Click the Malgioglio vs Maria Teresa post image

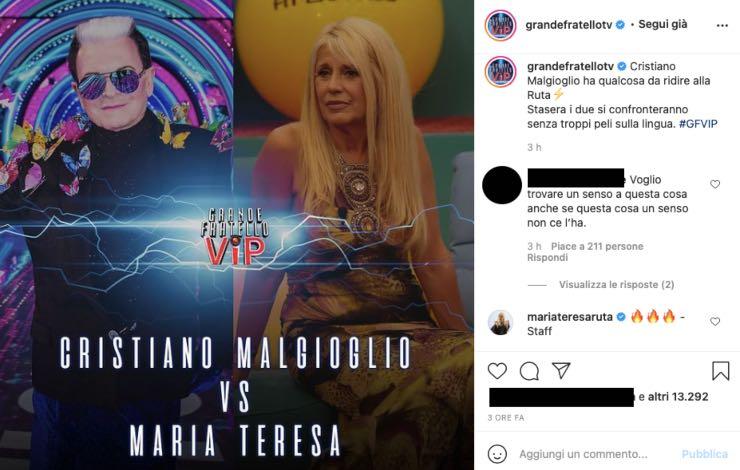[x=237, y=235]
